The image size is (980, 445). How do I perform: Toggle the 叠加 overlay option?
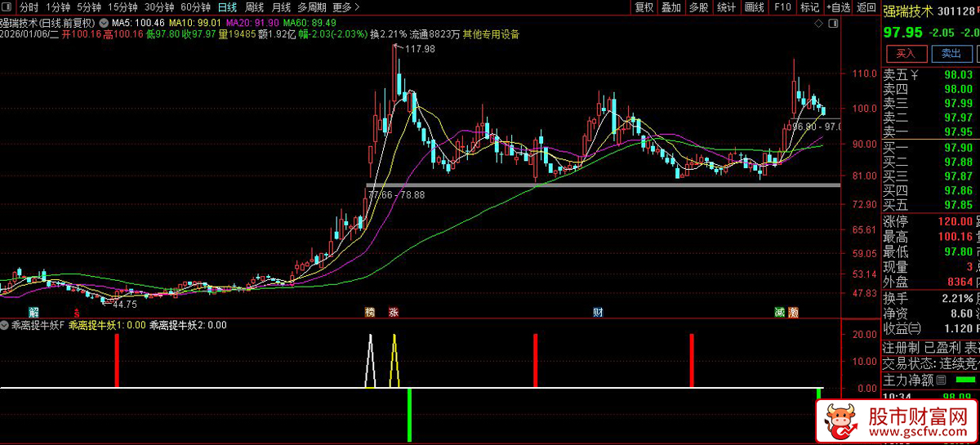(670, 7)
